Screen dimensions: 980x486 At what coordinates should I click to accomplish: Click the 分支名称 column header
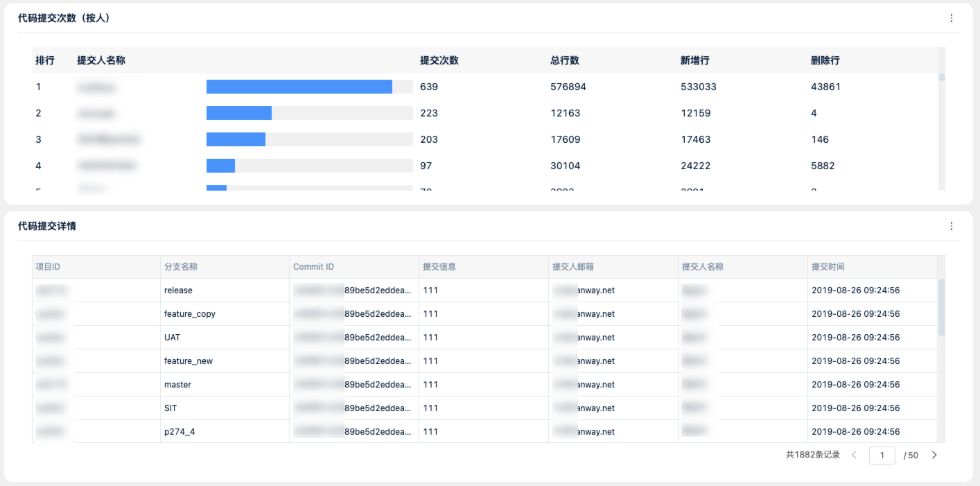pyautogui.click(x=225, y=267)
